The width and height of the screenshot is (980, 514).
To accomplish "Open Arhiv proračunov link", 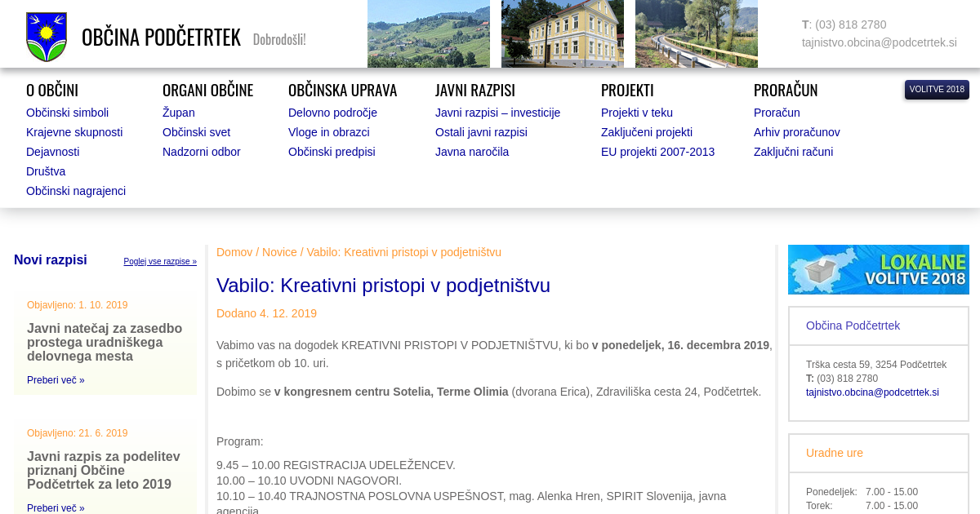I will (796, 132).
